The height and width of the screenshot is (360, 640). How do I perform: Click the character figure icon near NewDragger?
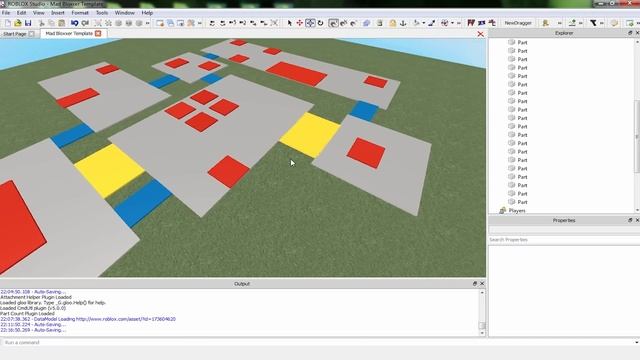[545, 23]
